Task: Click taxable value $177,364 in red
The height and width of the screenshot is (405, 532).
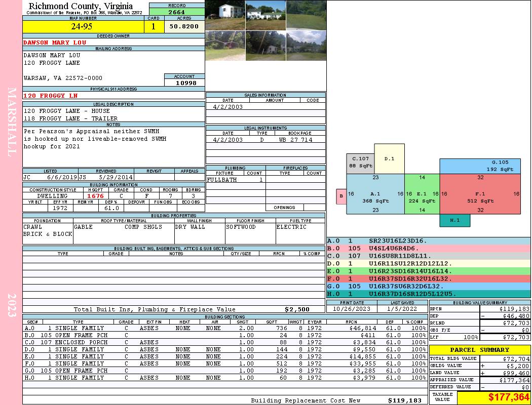Action: point(509,397)
